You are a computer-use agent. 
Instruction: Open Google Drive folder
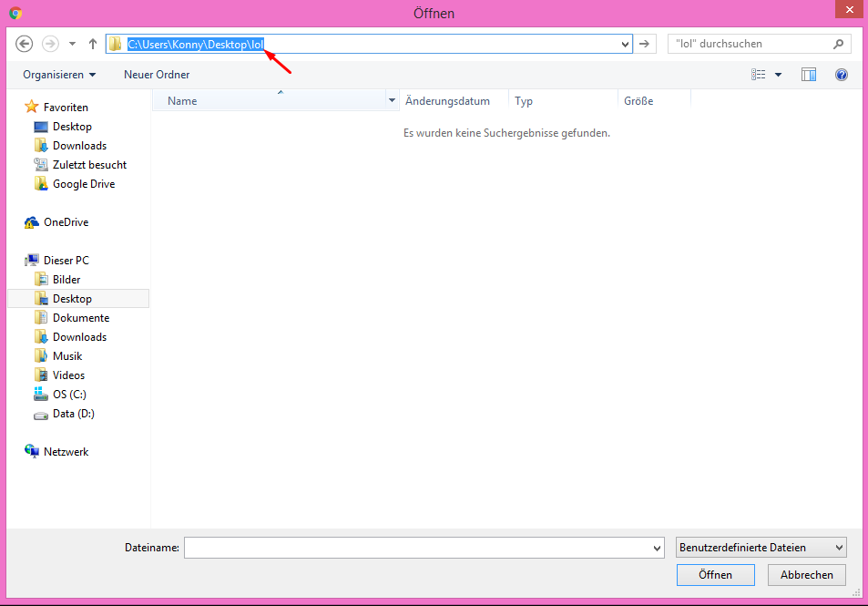pos(84,184)
